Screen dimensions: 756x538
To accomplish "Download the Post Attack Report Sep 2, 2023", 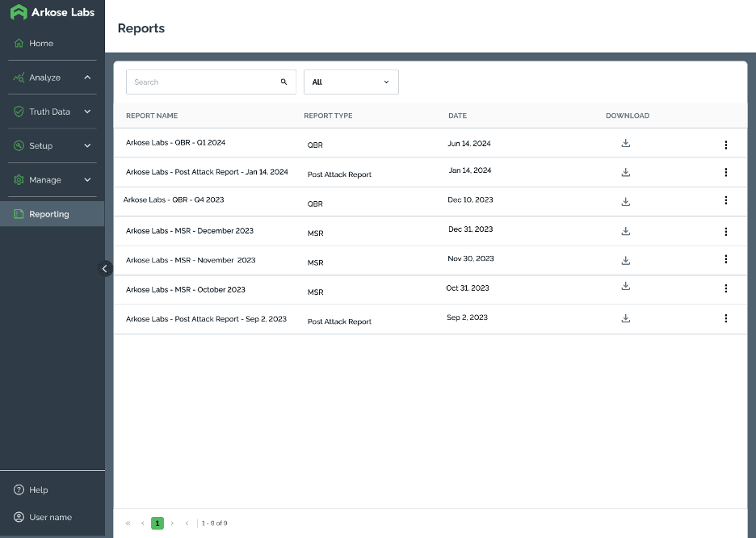I will click(x=625, y=318).
